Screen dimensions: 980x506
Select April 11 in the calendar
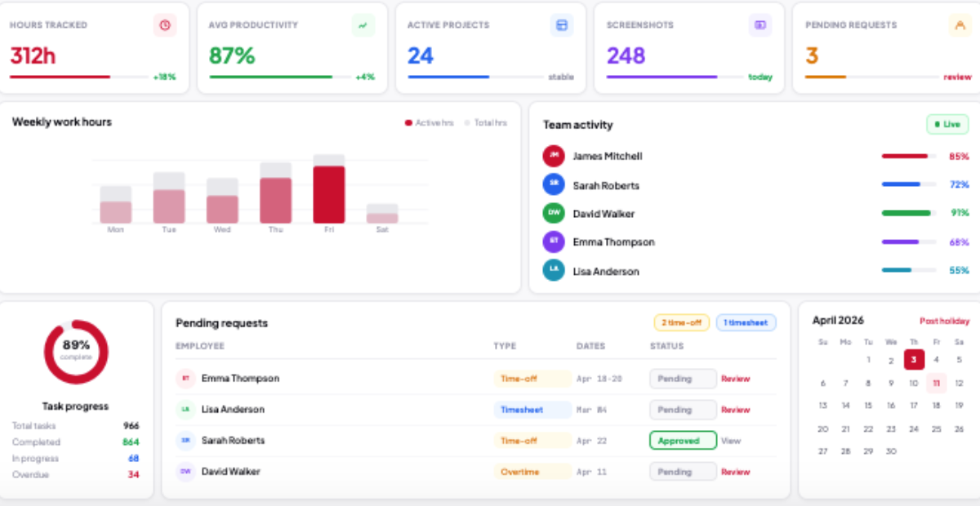[x=937, y=383]
